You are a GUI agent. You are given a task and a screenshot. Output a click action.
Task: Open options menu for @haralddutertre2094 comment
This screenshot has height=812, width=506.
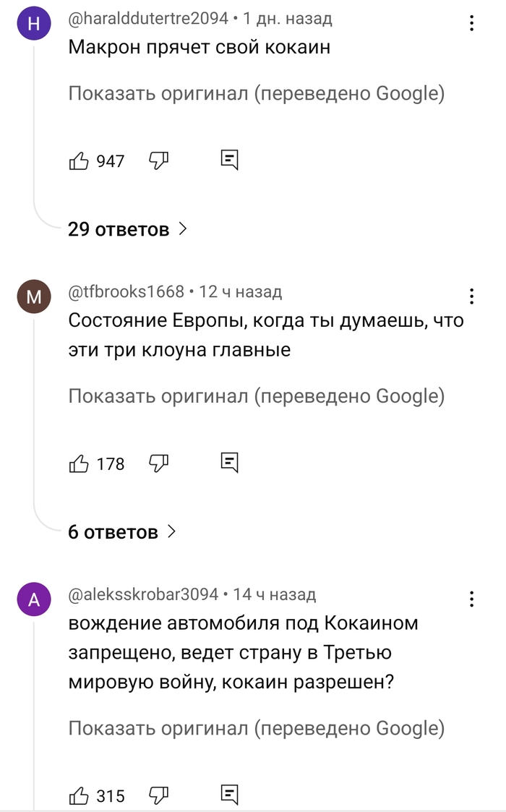(x=471, y=25)
